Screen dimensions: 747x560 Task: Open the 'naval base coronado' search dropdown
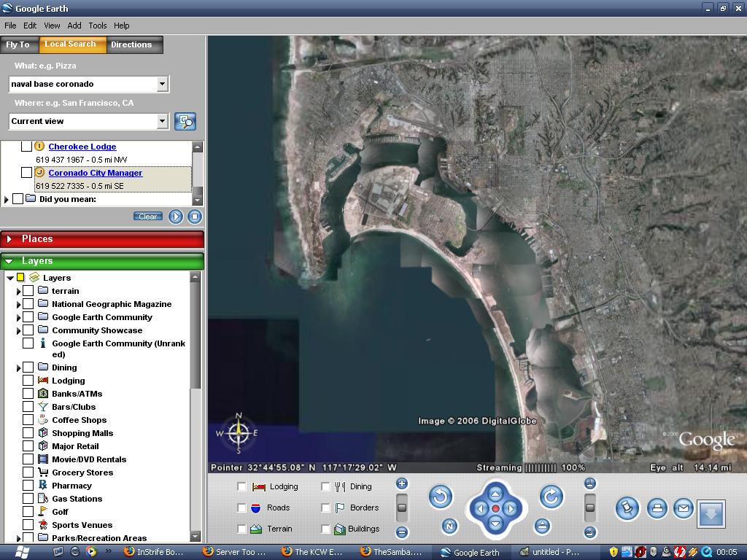point(162,84)
